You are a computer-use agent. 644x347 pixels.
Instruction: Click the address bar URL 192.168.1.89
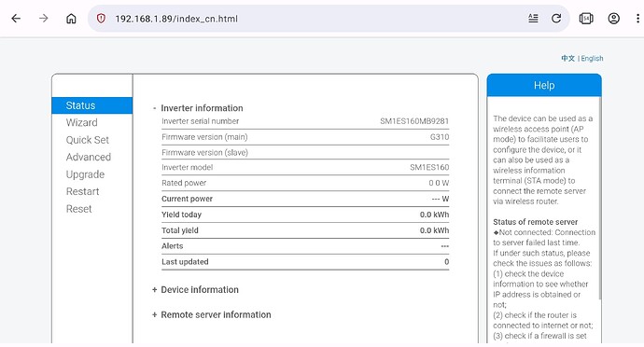(x=176, y=19)
